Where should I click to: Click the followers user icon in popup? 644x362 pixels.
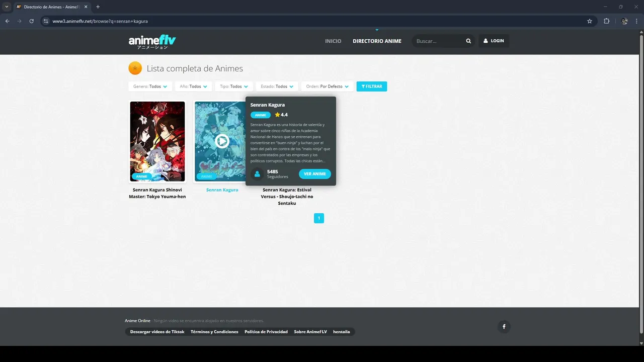[x=257, y=174]
